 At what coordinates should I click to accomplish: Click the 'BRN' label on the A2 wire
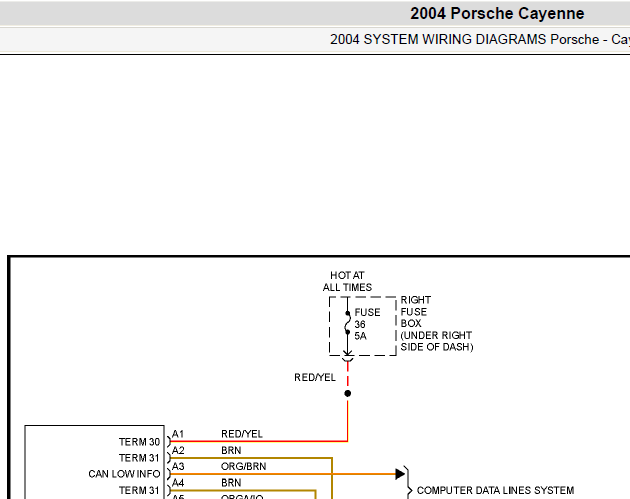click(231, 450)
